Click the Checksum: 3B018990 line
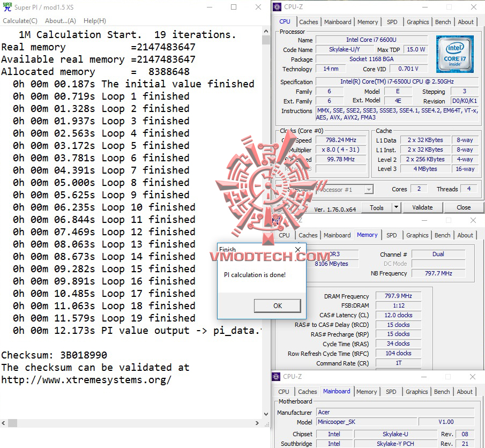 54,355
